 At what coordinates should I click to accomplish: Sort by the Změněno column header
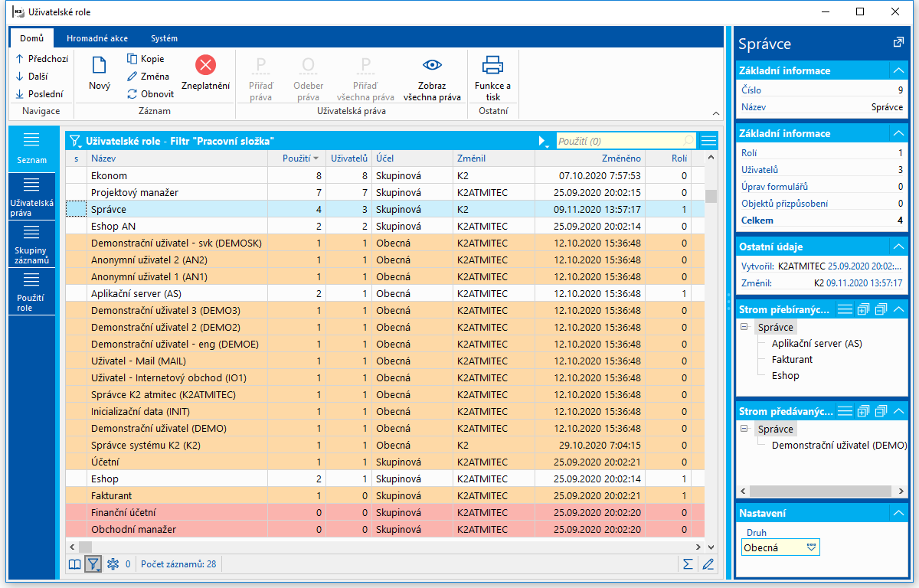(590, 158)
